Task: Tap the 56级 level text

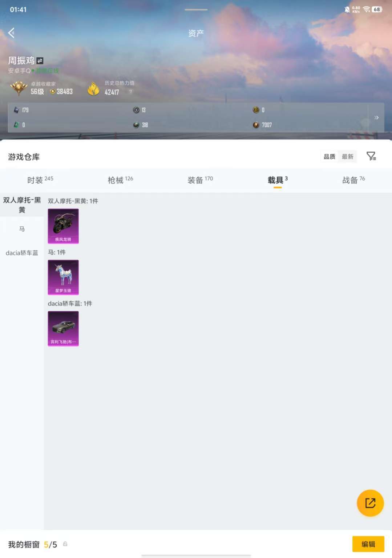Action: point(37,92)
